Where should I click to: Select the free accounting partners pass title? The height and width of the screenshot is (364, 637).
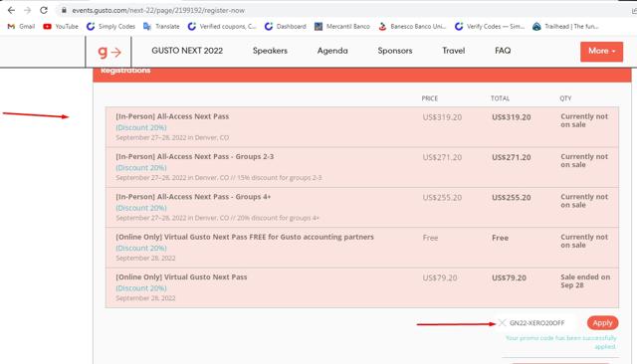coord(245,237)
